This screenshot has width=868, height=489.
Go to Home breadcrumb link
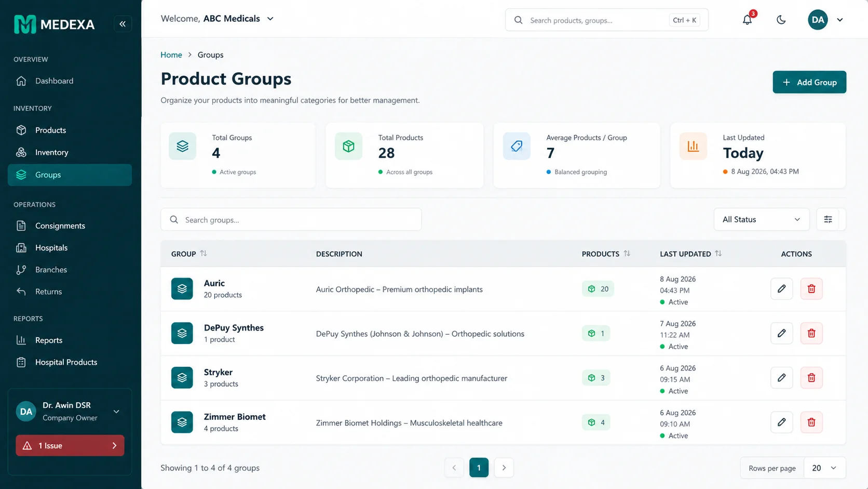171,55
